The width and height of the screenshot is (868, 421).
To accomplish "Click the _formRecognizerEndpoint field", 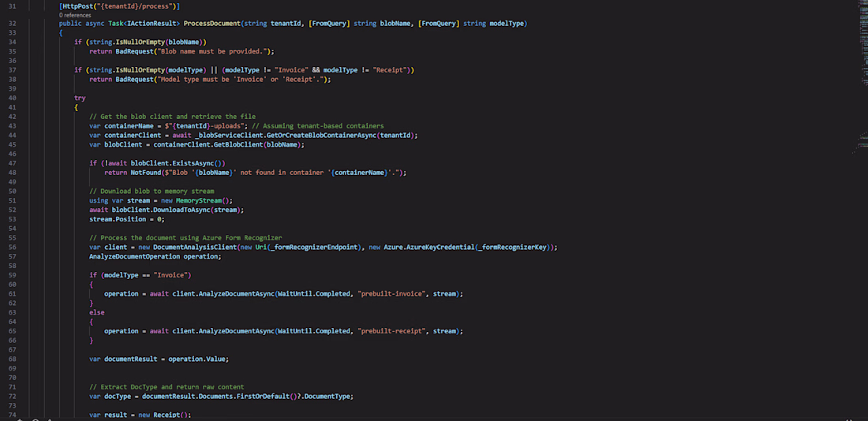I will [x=314, y=248].
